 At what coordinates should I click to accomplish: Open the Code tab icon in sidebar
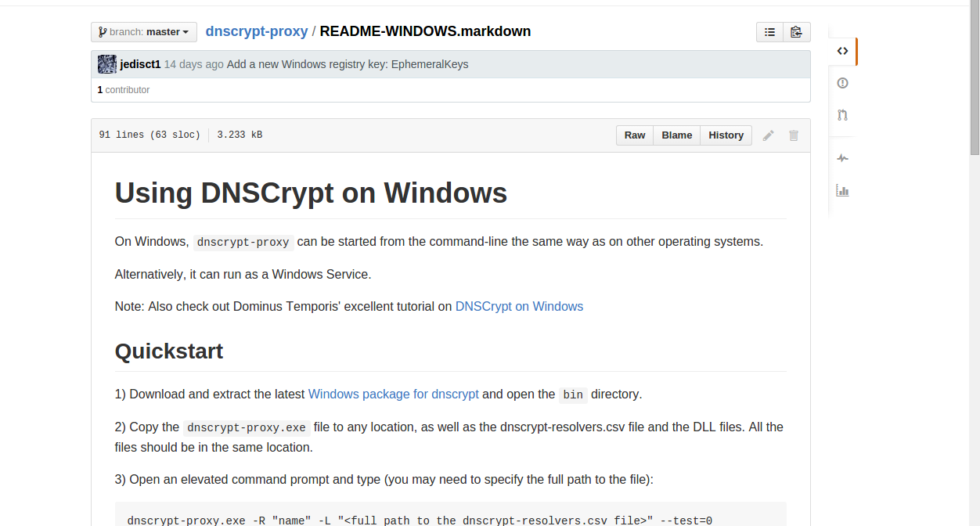click(842, 51)
